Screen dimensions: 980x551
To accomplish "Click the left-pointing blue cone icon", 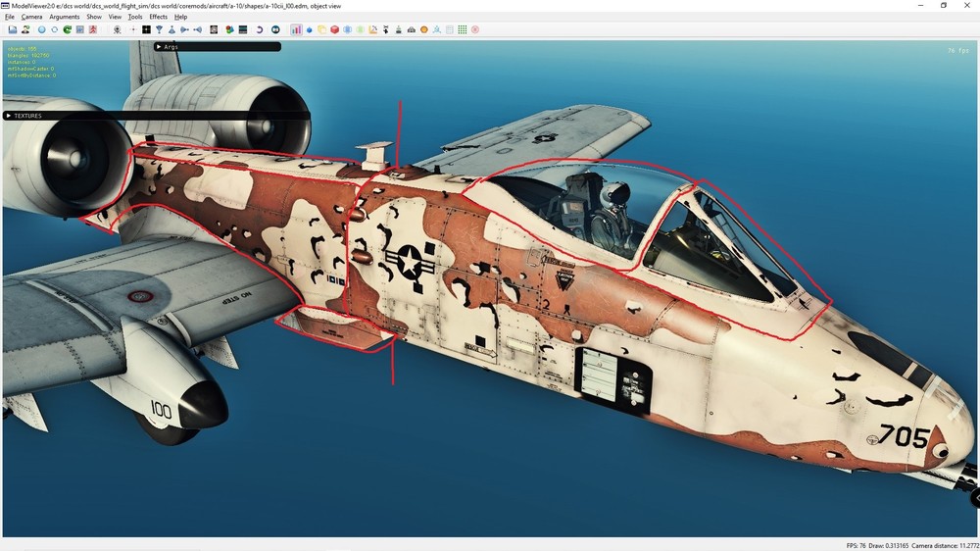I will coord(198,29).
